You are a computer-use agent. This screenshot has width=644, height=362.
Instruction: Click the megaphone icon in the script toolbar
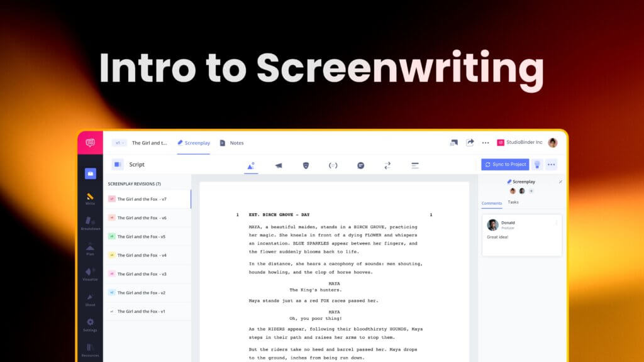277,165
